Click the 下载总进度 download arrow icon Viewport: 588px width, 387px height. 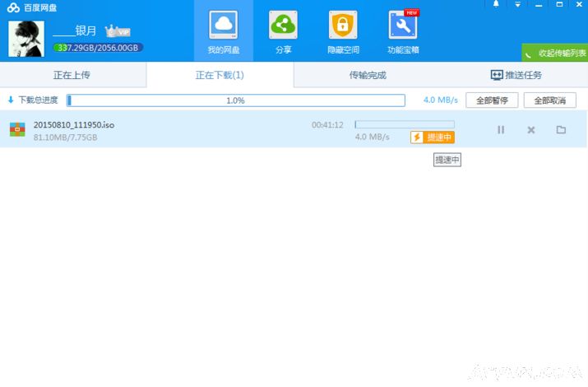[x=11, y=100]
